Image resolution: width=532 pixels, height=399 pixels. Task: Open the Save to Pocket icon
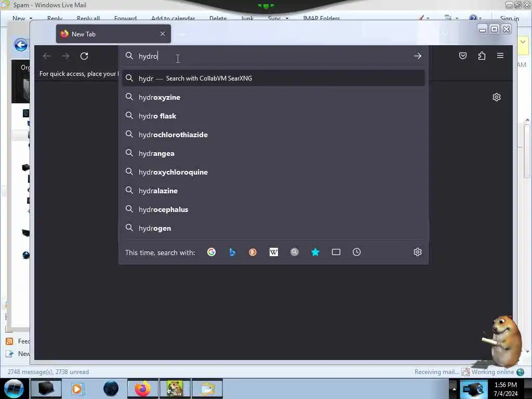coord(463,56)
